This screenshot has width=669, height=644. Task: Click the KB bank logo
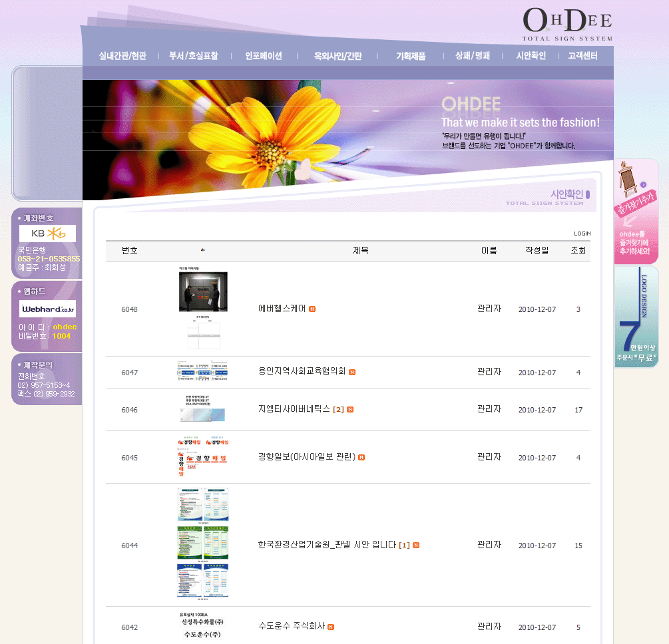pos(47,234)
